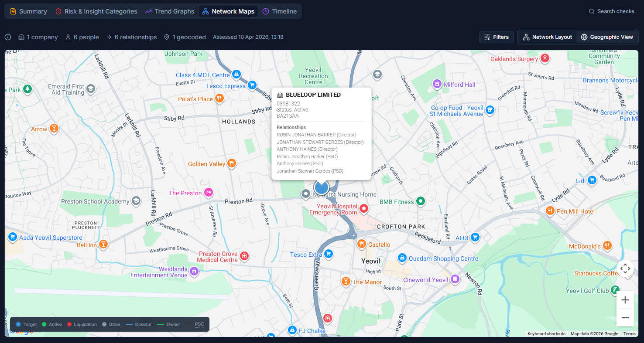The width and height of the screenshot is (644, 343).
Task: Open the Summary tab
Action: point(28,11)
